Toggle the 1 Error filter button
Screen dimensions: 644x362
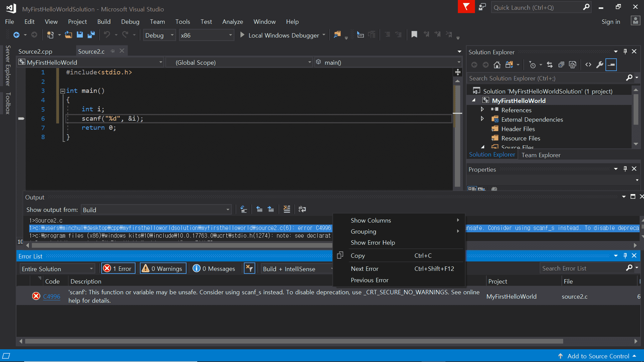pyautogui.click(x=118, y=268)
